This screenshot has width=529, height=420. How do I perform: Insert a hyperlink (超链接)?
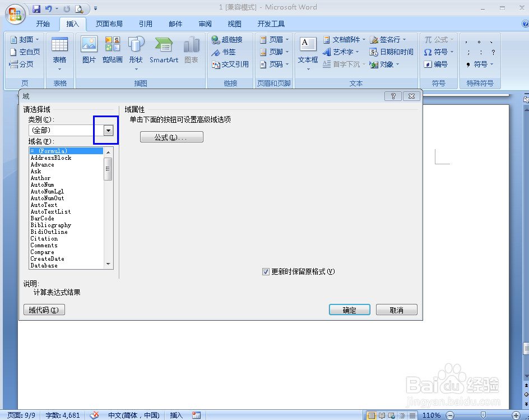click(227, 39)
